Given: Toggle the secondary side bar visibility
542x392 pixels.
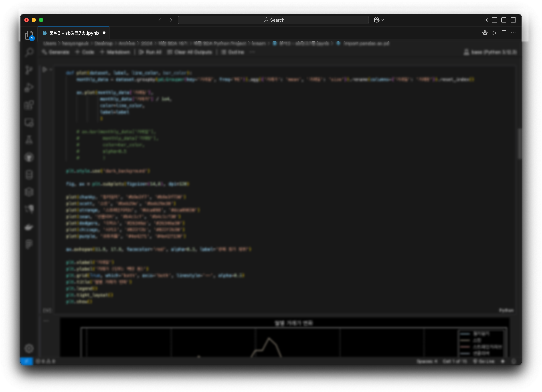Looking at the screenshot, I should coord(513,20).
